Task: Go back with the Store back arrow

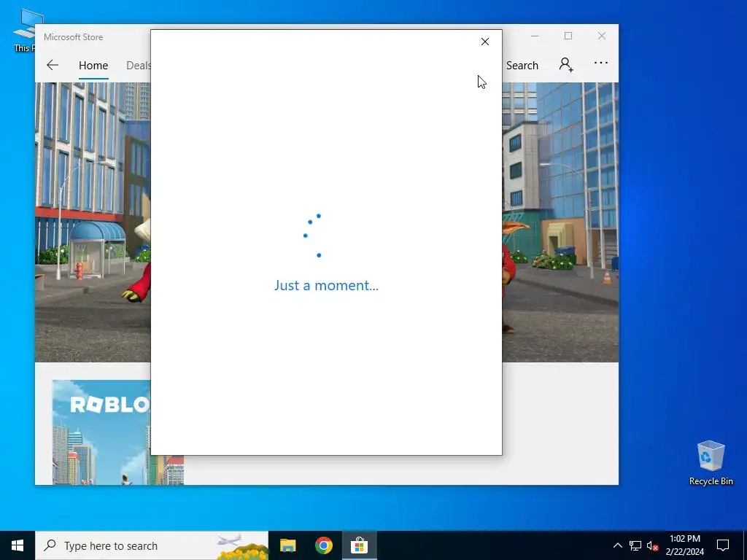Action: 53,65
